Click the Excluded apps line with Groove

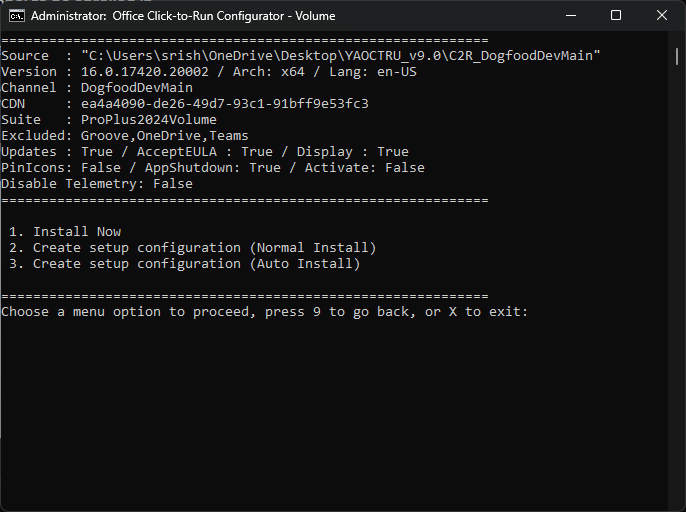pyautogui.click(x=125, y=136)
